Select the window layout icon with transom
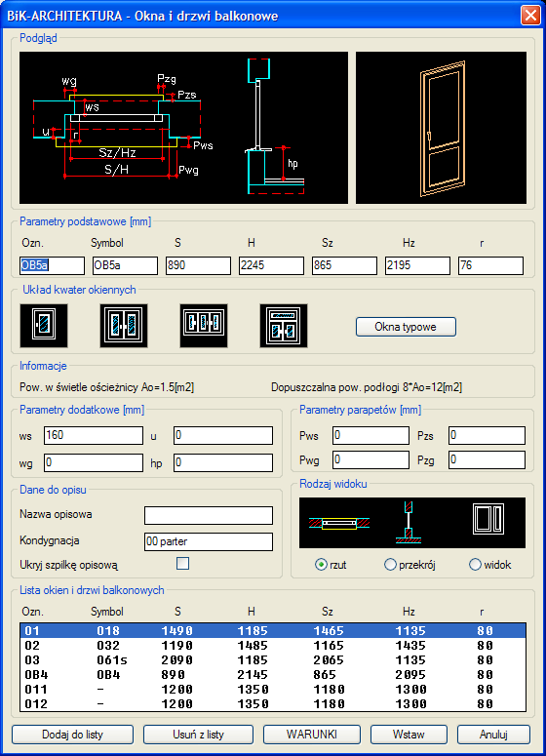The height and width of the screenshot is (756, 546). (x=284, y=326)
